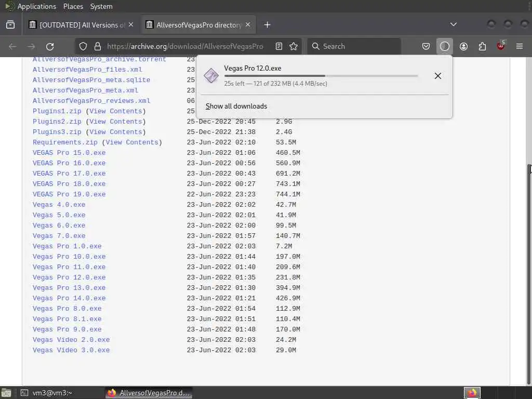Cancel the Vegas Pro 12.0.exe download
This screenshot has width=532, height=399.
[x=437, y=76]
